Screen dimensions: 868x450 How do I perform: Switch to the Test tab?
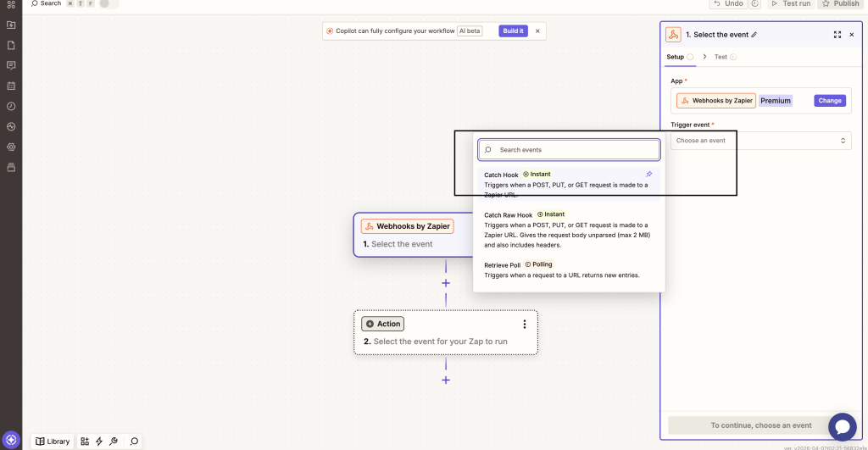point(721,57)
